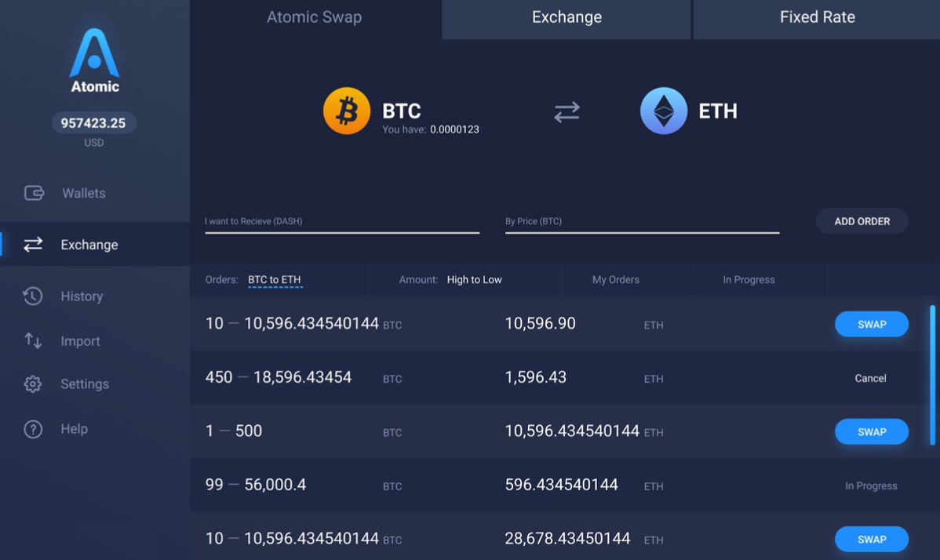The width and height of the screenshot is (940, 560).
Task: Click the 596.434540144 ETH value
Action: (561, 484)
